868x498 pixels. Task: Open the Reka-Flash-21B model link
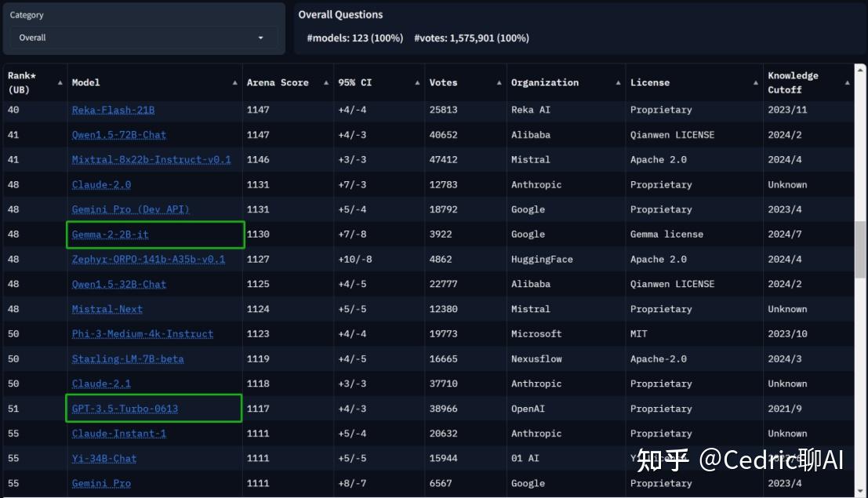point(112,110)
